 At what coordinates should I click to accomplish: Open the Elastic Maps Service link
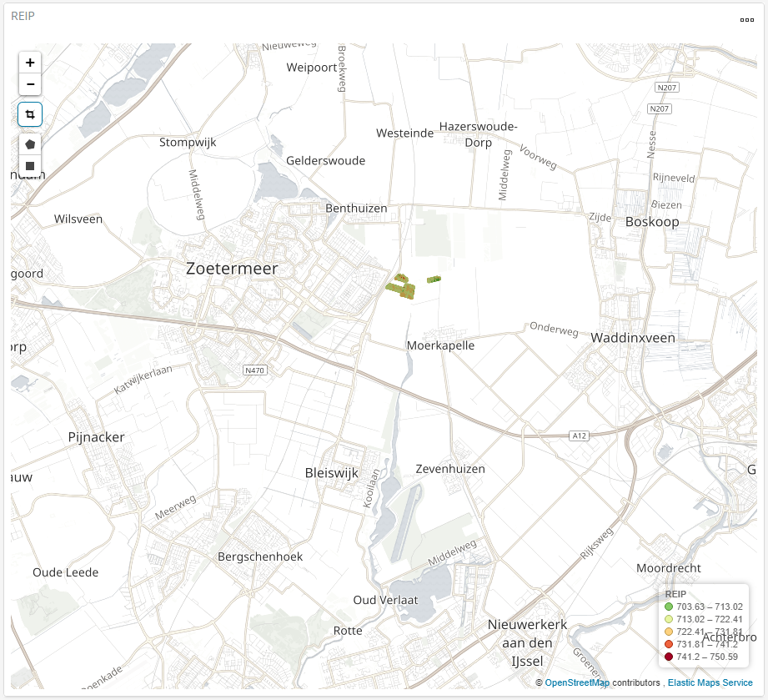710,682
